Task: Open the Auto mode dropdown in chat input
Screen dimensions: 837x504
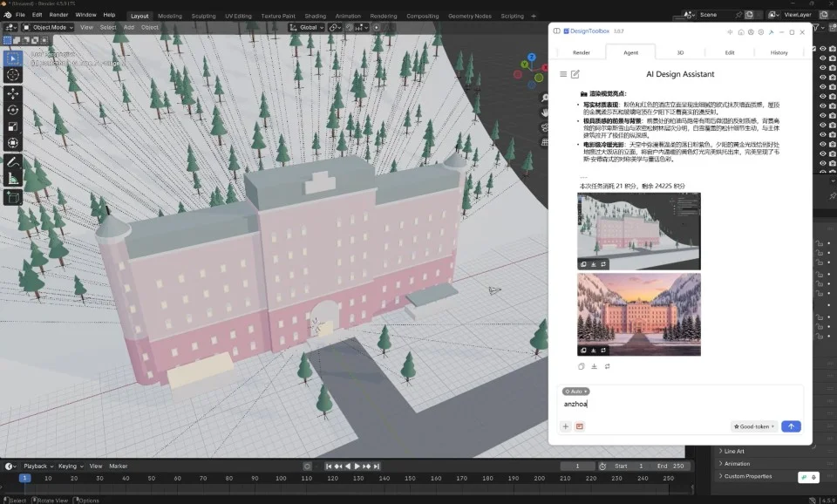Action: tap(576, 392)
